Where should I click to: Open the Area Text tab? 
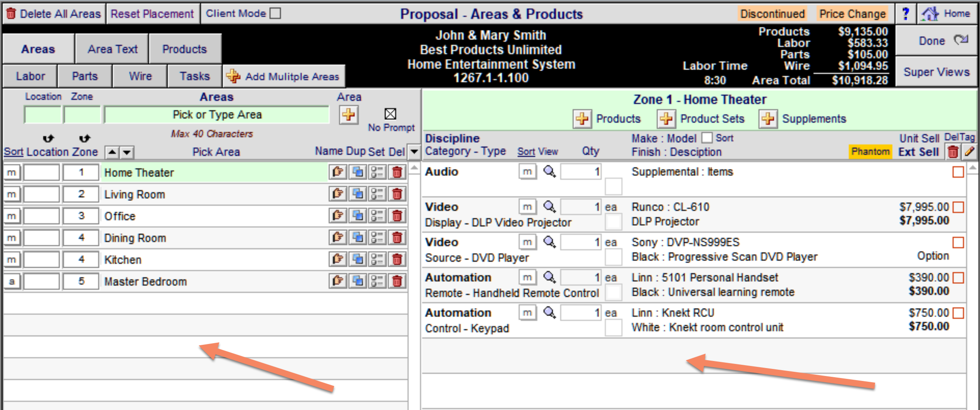(112, 49)
